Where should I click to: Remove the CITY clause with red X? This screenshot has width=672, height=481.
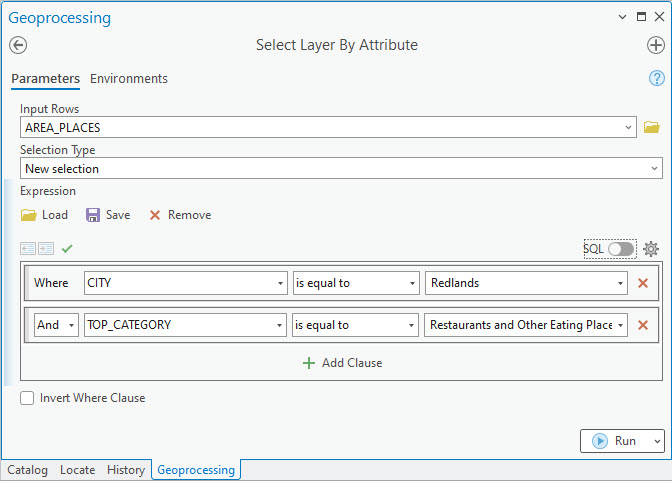tap(643, 283)
